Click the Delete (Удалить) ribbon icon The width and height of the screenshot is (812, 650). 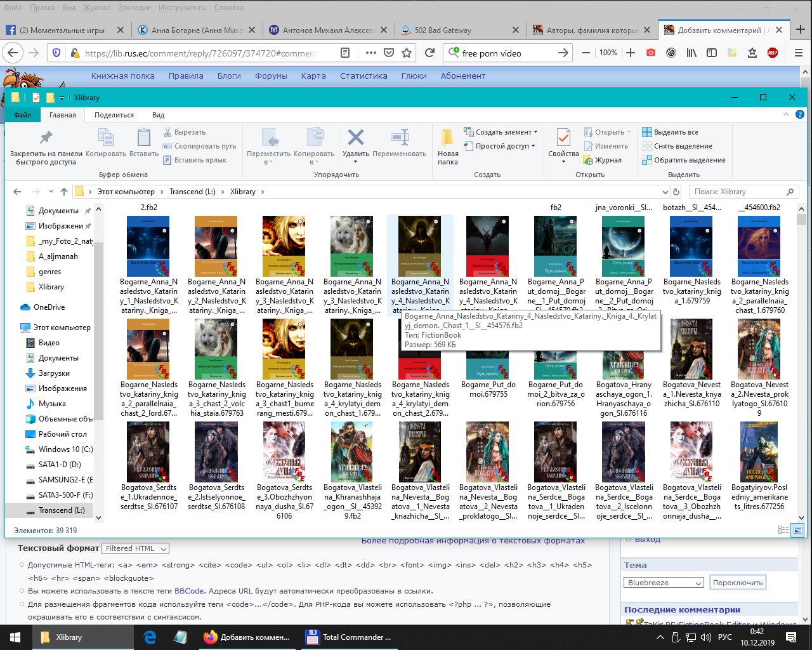[355, 138]
